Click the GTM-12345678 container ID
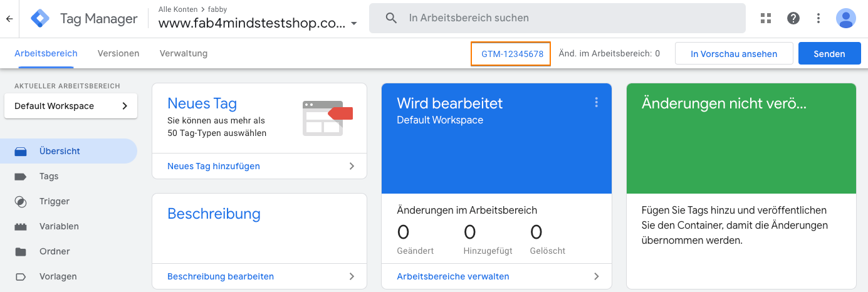Viewport: 868px width, 292px height. [x=511, y=54]
